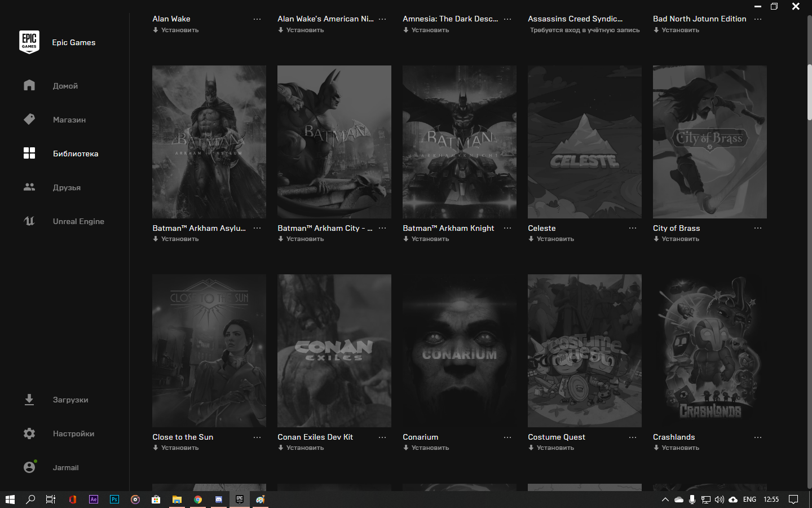Viewport: 812px width, 508px height.
Task: Open three-dot menu for Conarium
Action: (507, 437)
